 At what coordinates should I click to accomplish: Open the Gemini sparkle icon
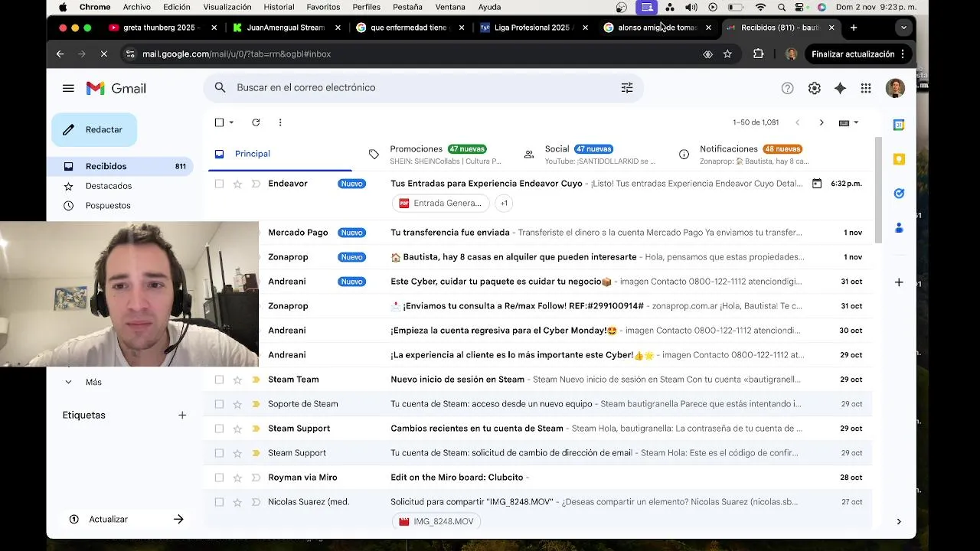[840, 88]
